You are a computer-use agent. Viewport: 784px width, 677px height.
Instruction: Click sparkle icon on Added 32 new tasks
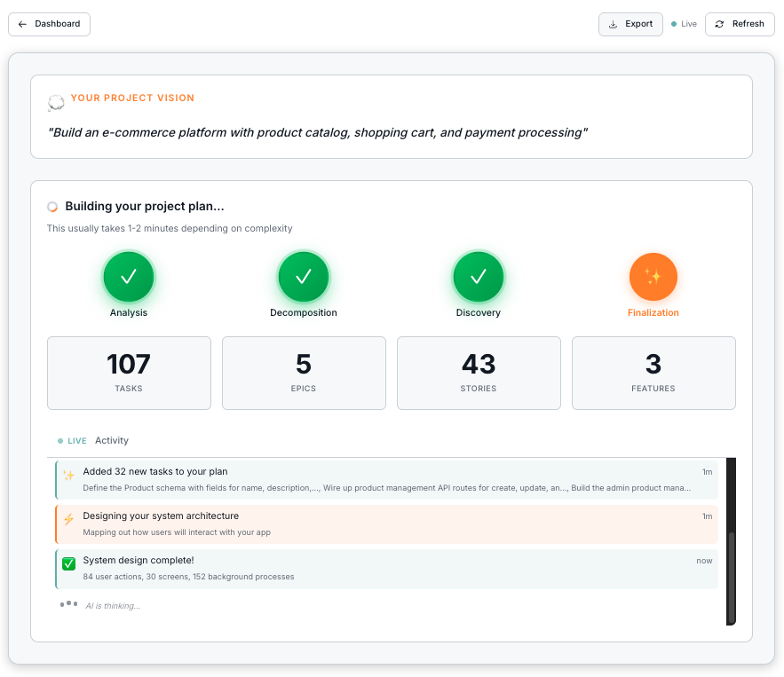68,476
